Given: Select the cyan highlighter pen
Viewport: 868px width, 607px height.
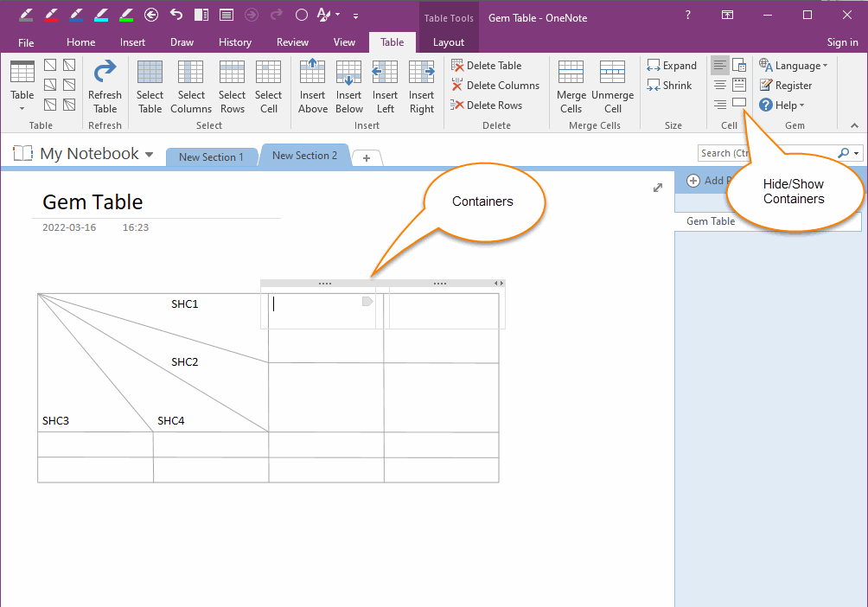Looking at the screenshot, I should 101,15.
